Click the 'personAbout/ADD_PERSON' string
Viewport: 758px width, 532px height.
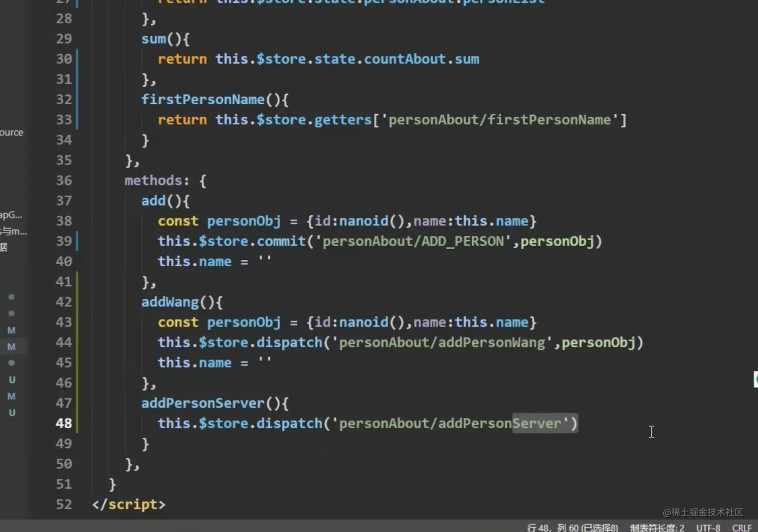click(x=413, y=241)
